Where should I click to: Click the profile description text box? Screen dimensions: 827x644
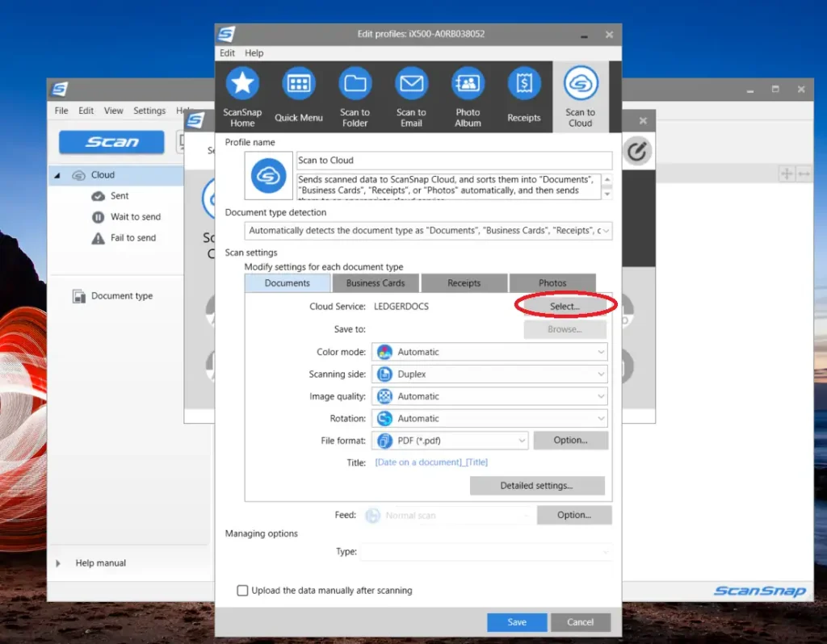click(449, 186)
